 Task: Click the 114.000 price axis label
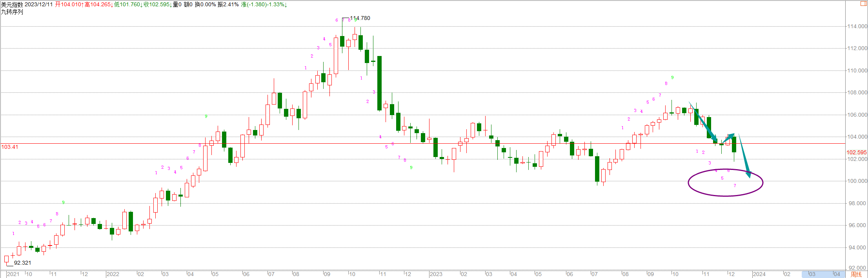(857, 26)
